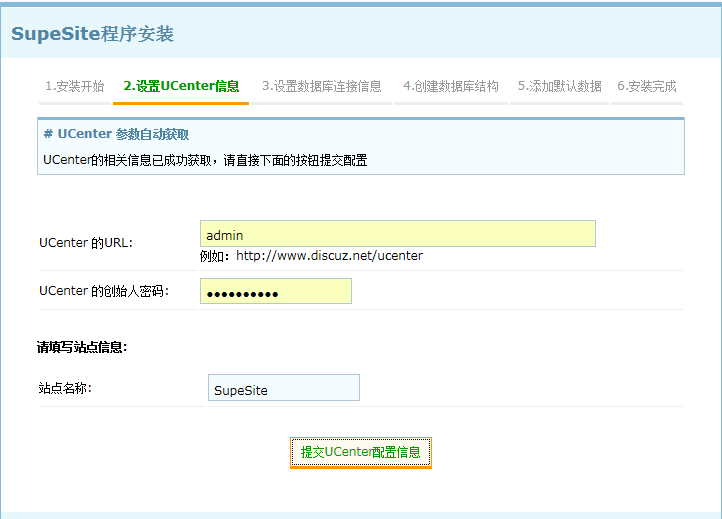Open step 5.添加默认数据

559,86
